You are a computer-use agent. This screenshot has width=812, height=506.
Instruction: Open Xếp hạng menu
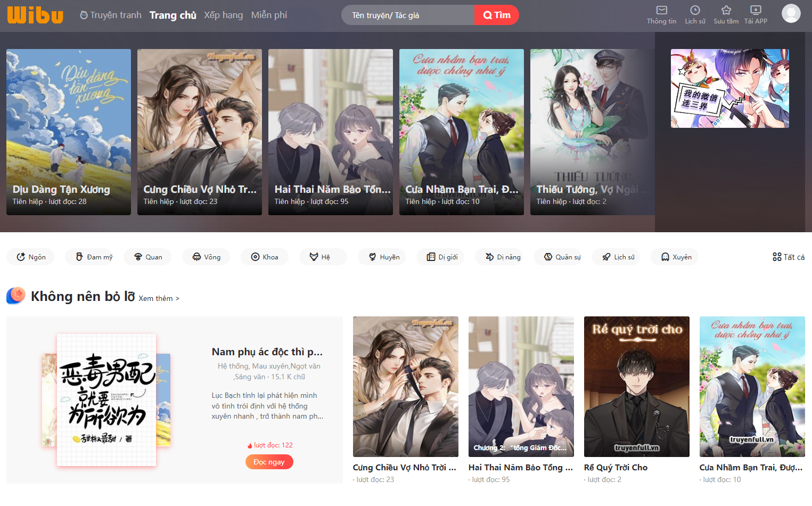click(x=224, y=15)
